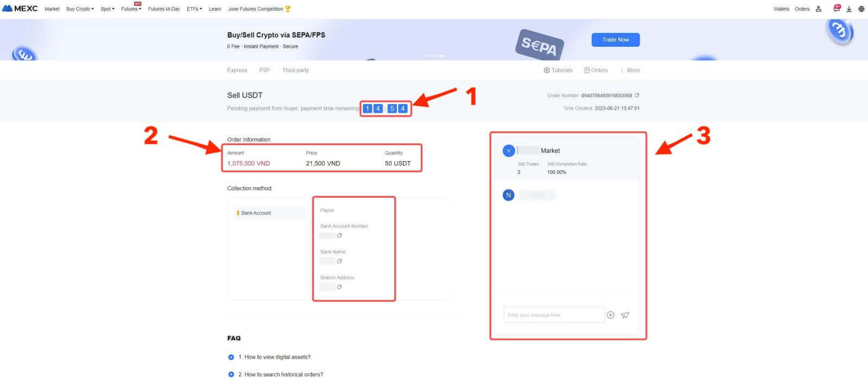Image resolution: width=868 pixels, height=384 pixels.
Task: Switch to the Third-party tab
Action: (x=296, y=71)
